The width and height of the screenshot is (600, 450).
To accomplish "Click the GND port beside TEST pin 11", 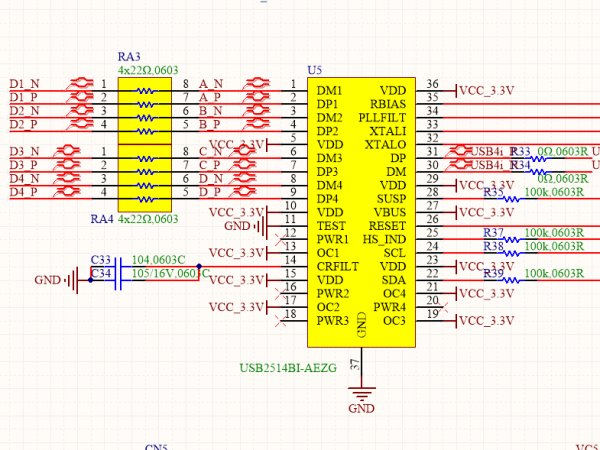I will pos(263,226).
